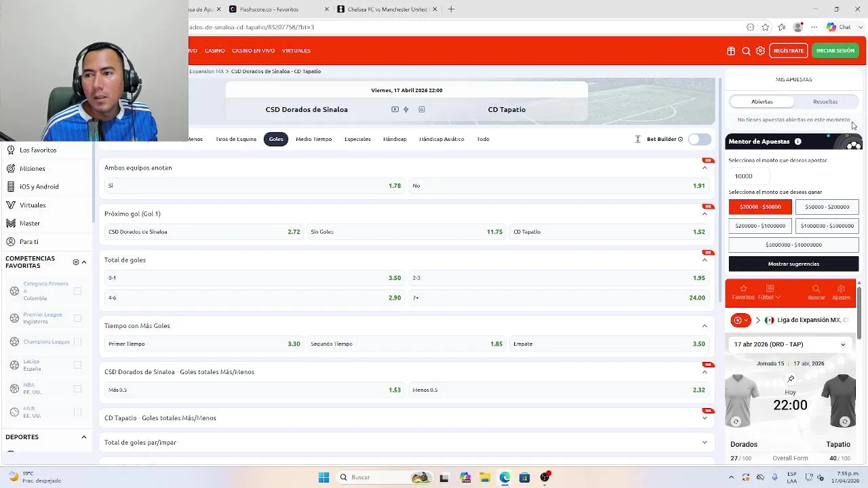The image size is (868, 488).
Task: Expand CD Tapatio Goles totales Más/Menos
Action: tap(705, 418)
